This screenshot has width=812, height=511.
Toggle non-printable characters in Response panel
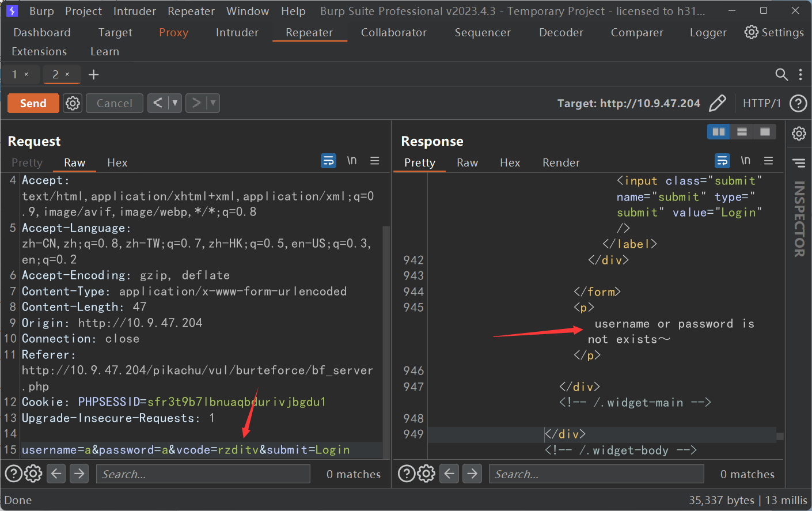pyautogui.click(x=745, y=160)
